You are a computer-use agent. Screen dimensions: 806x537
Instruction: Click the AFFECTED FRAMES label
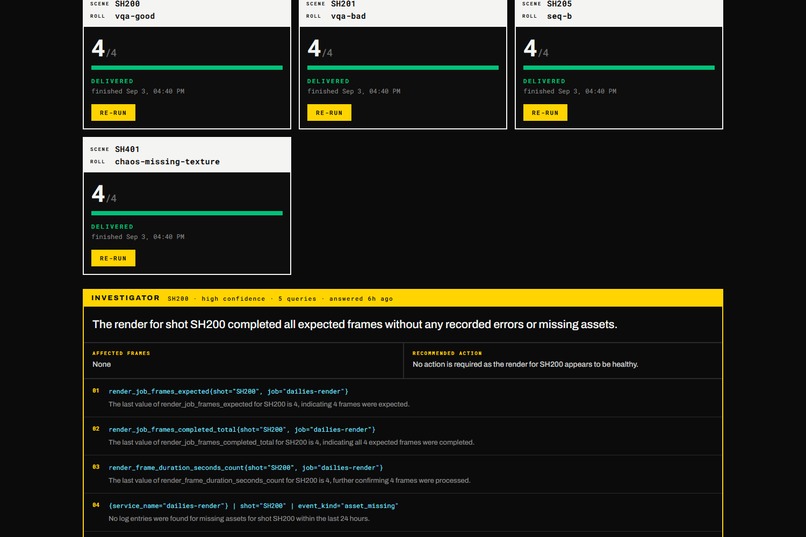click(121, 353)
